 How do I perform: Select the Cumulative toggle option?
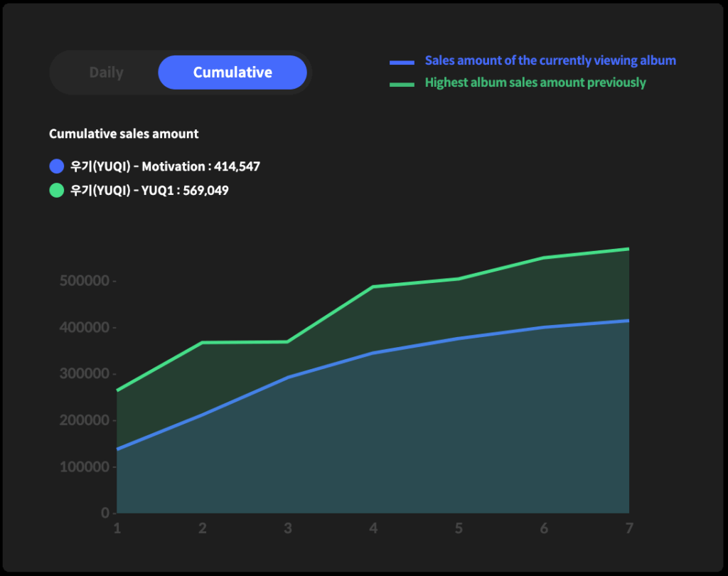[232, 73]
